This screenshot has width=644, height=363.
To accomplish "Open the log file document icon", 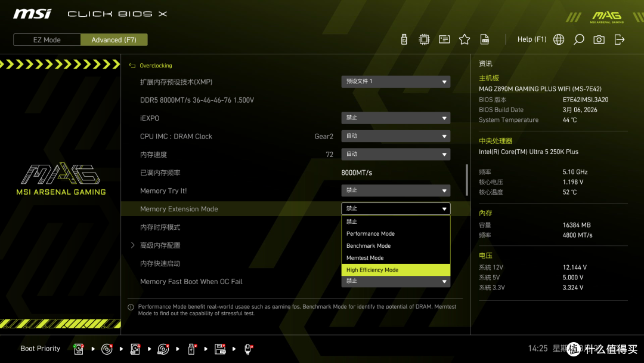I will pyautogui.click(x=485, y=39).
